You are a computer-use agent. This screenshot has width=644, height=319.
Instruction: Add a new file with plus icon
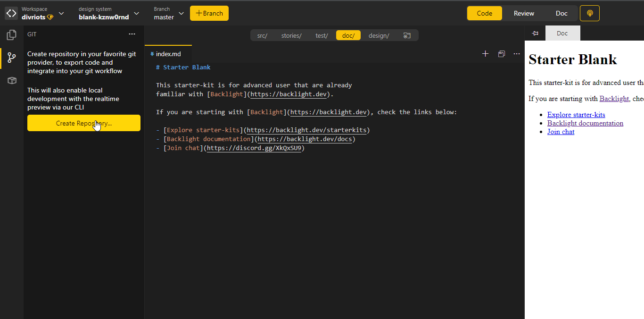485,54
